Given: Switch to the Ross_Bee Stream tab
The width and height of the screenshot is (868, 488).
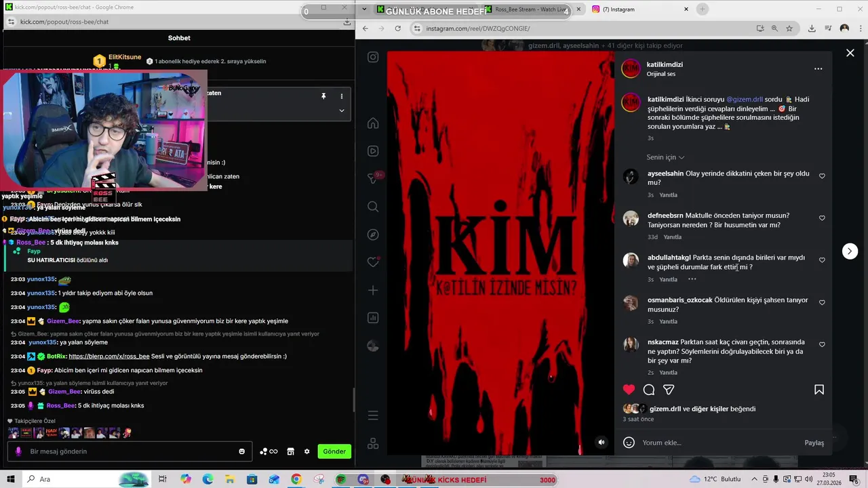Looking at the screenshot, I should pos(532,9).
